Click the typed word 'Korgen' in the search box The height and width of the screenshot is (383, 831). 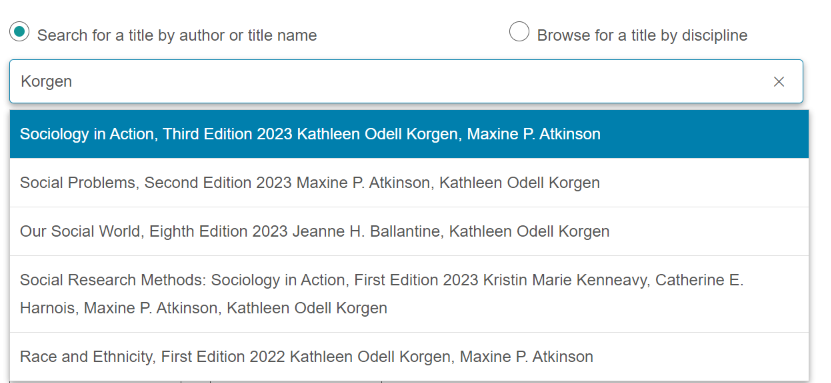tap(46, 82)
